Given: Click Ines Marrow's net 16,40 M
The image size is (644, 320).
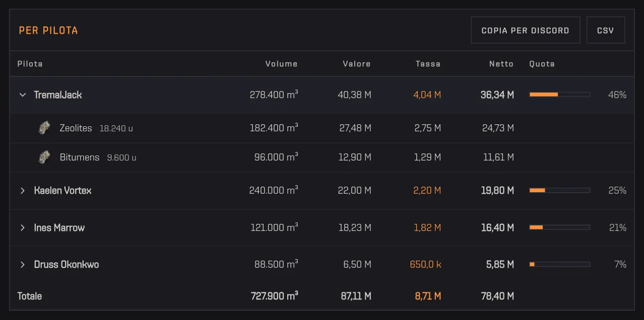Looking at the screenshot, I should pyautogui.click(x=497, y=227).
